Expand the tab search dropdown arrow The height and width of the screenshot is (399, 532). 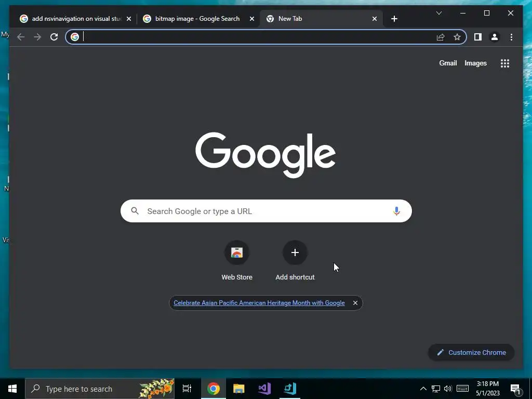pyautogui.click(x=438, y=13)
